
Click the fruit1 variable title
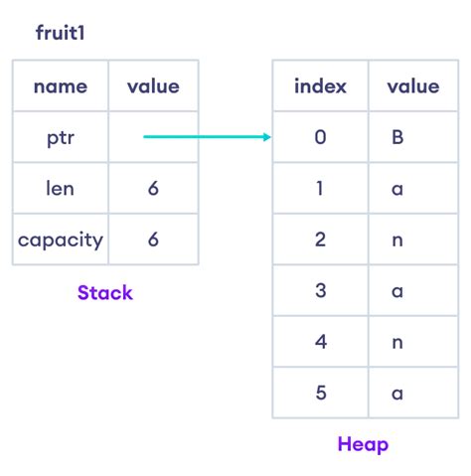61,33
